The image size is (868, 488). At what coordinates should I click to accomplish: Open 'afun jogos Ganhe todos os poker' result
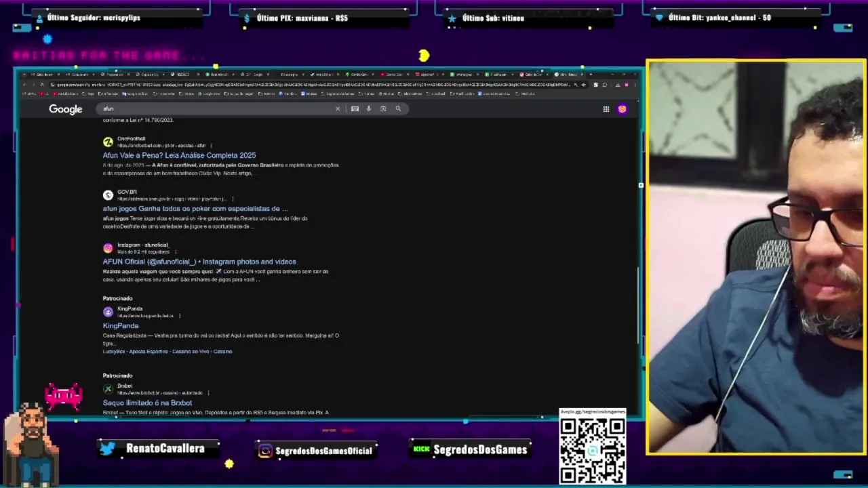(195, 209)
